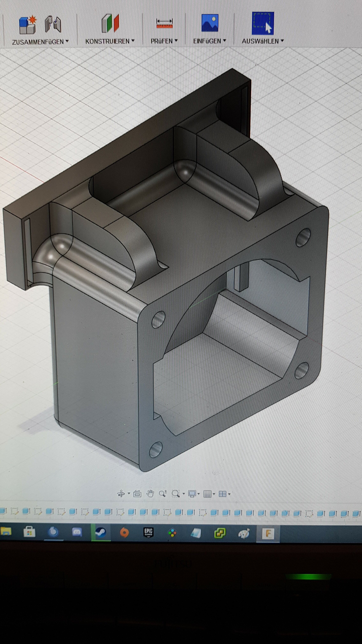Select the Pan hand tool
362x644 pixels.
click(x=150, y=494)
